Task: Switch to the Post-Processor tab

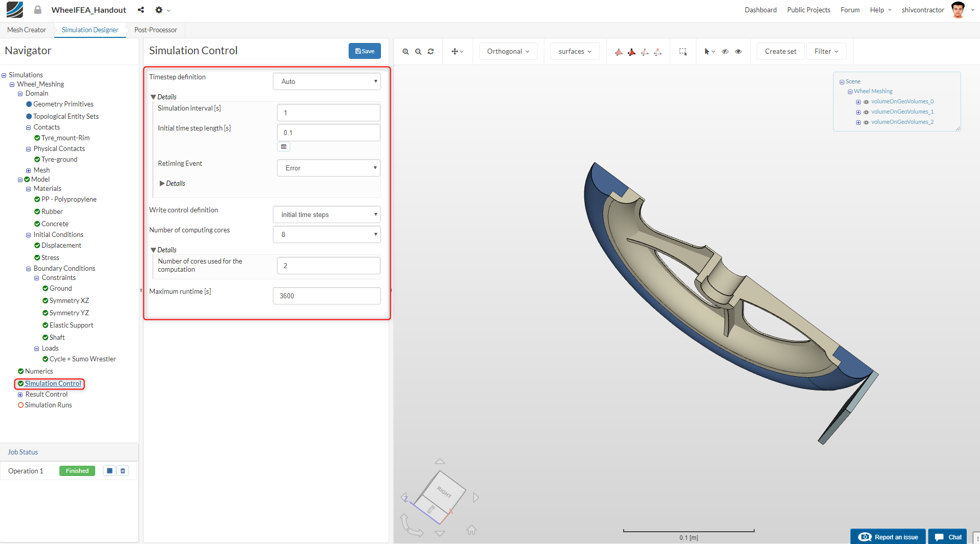Action: 156,30
